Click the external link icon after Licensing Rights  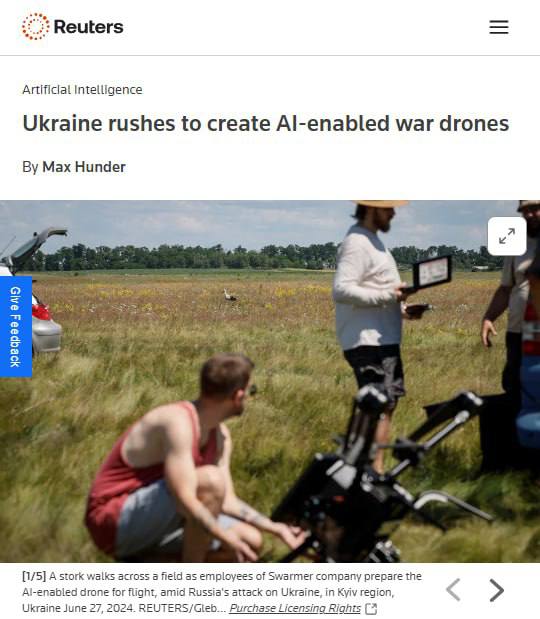pyautogui.click(x=371, y=609)
